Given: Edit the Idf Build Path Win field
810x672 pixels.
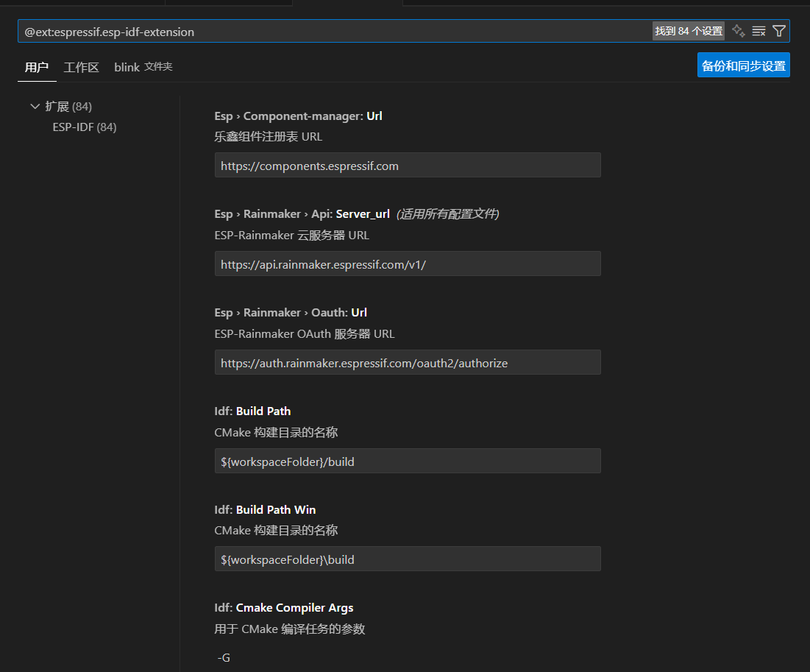Looking at the screenshot, I should click(x=408, y=559).
